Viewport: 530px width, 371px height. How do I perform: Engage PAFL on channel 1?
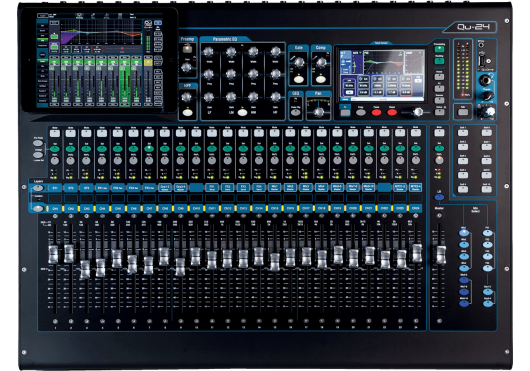click(x=55, y=160)
